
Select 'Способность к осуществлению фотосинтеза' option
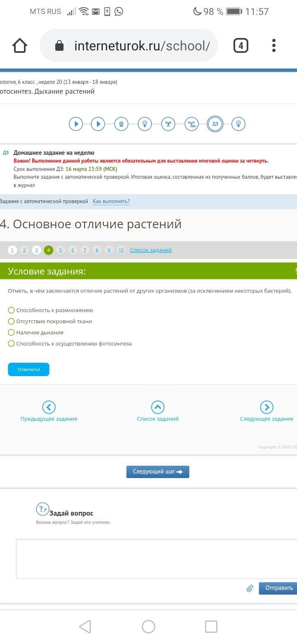tap(12, 343)
